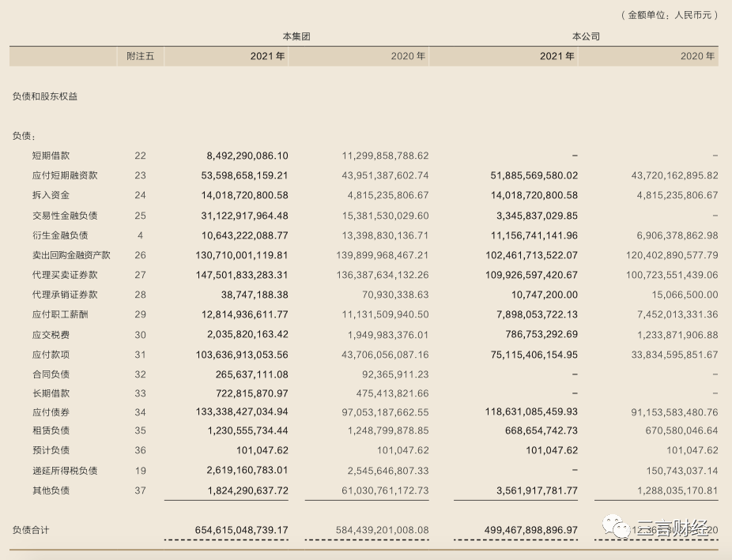Select the 交易性金融负债 row label
Image resolution: width=732 pixels, height=560 pixels.
pyautogui.click(x=65, y=216)
